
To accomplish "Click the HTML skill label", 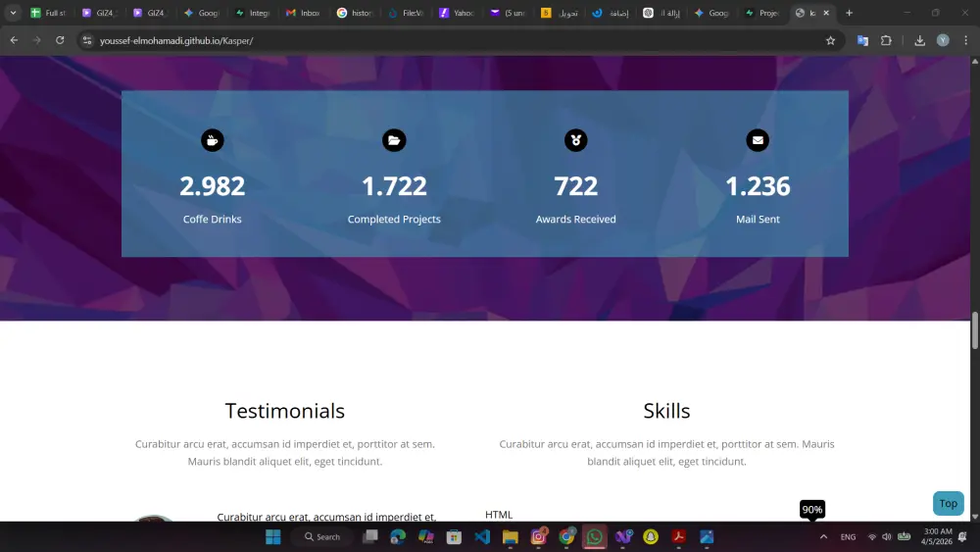I will (x=499, y=515).
